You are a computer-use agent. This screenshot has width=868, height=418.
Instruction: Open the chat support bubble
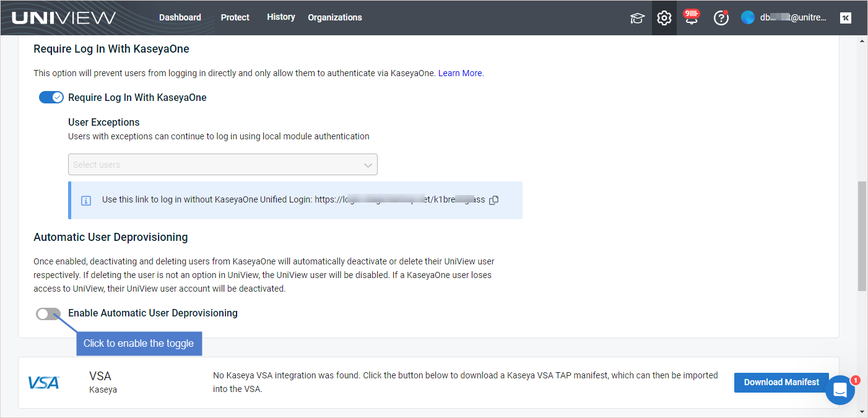840,390
